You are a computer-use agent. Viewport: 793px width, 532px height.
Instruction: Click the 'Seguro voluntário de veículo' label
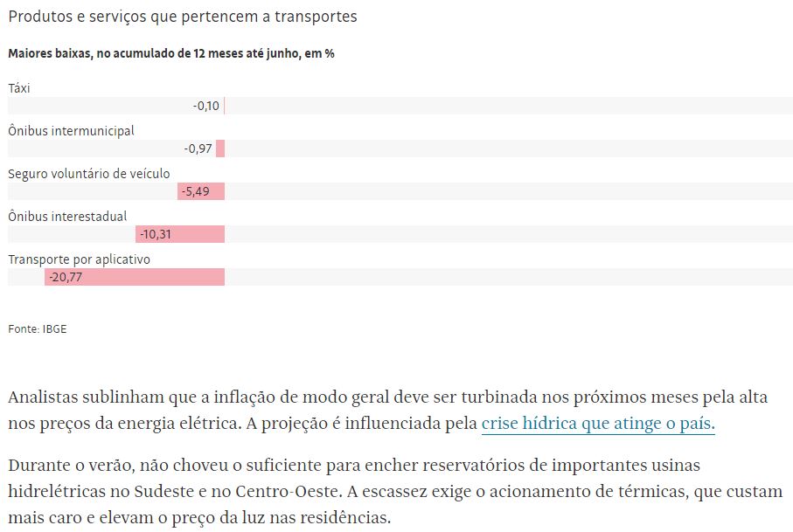point(89,173)
